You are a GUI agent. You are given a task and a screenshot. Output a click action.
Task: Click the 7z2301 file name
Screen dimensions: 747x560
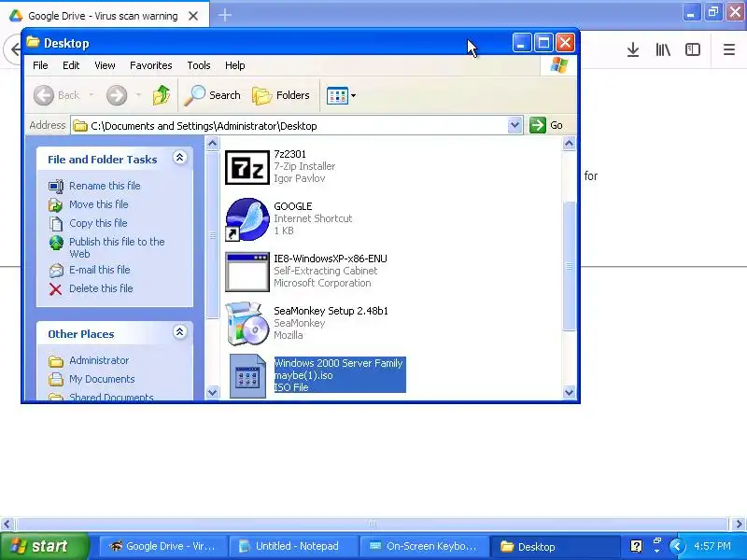(x=289, y=154)
